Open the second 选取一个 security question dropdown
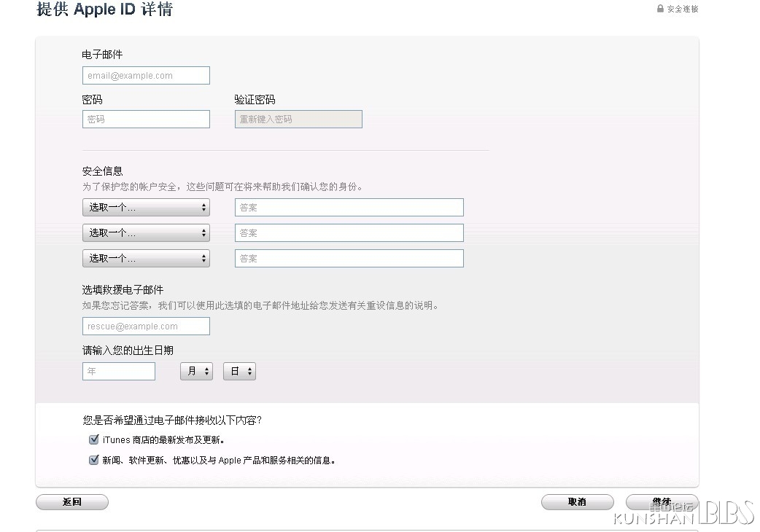Screen dimensions: 760x532 (x=147, y=232)
